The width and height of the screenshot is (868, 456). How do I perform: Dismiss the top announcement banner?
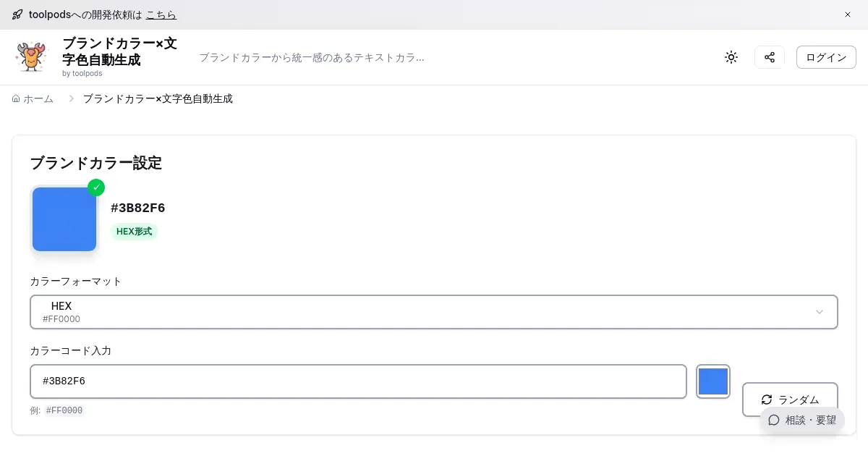point(848,14)
